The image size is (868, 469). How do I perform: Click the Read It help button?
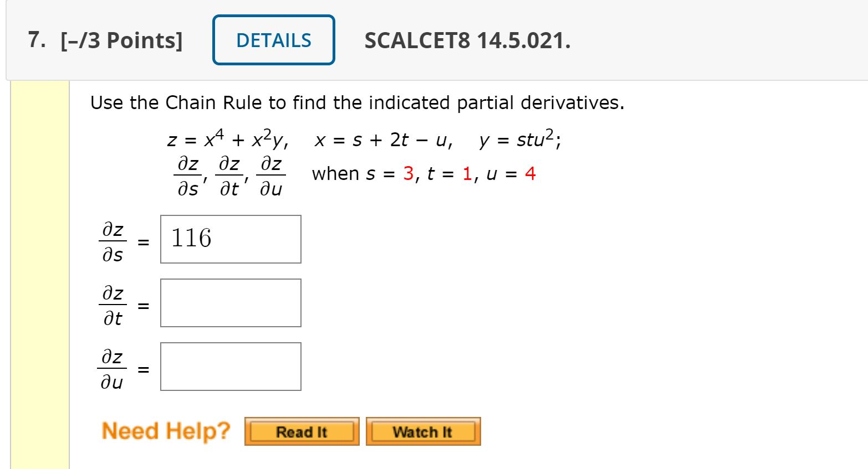[302, 432]
